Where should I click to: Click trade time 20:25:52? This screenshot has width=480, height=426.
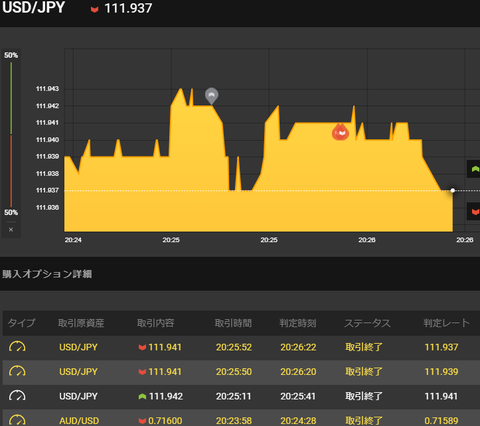click(x=234, y=347)
